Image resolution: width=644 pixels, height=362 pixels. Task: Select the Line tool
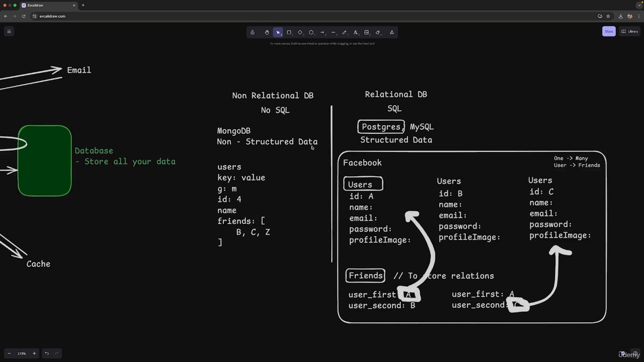coord(333,32)
